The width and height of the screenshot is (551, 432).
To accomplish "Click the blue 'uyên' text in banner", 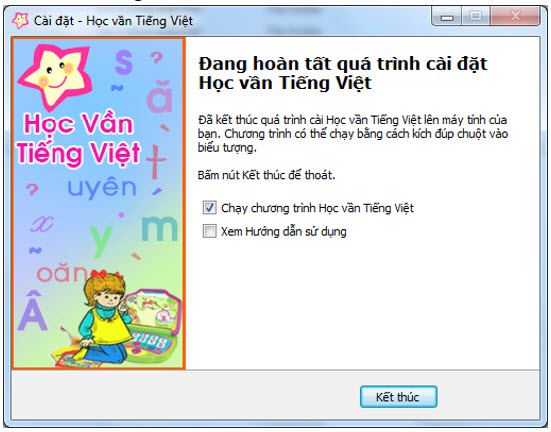I will 102,187.
